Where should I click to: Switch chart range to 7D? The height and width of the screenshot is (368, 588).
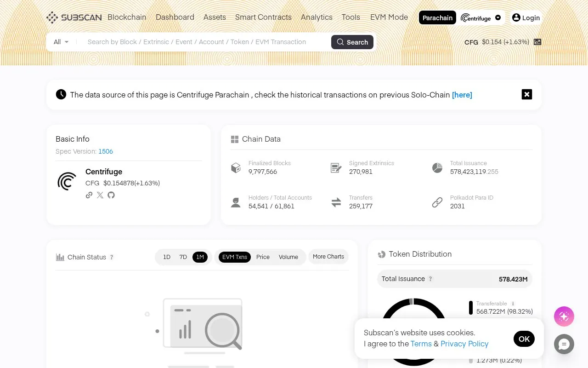point(183,257)
